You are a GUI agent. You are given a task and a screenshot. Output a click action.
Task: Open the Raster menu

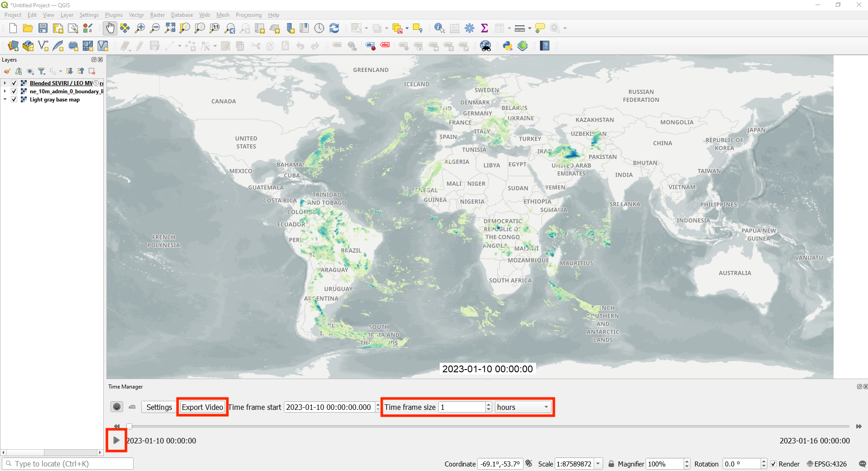(x=158, y=15)
